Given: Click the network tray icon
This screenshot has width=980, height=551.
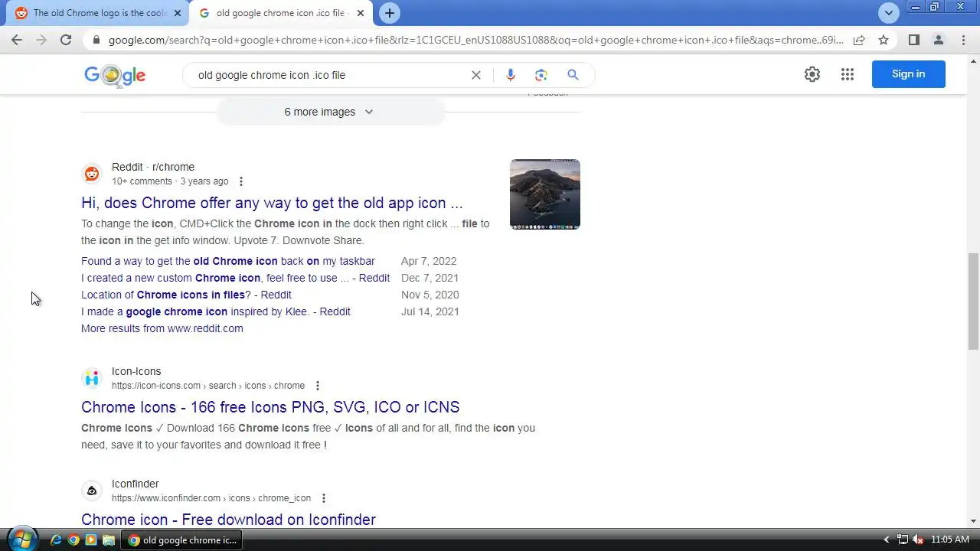Looking at the screenshot, I should (903, 540).
